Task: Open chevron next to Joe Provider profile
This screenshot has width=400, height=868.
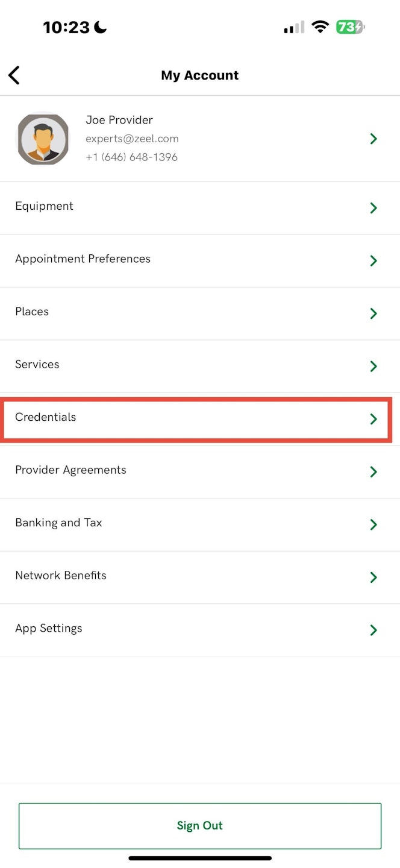Action: click(373, 139)
